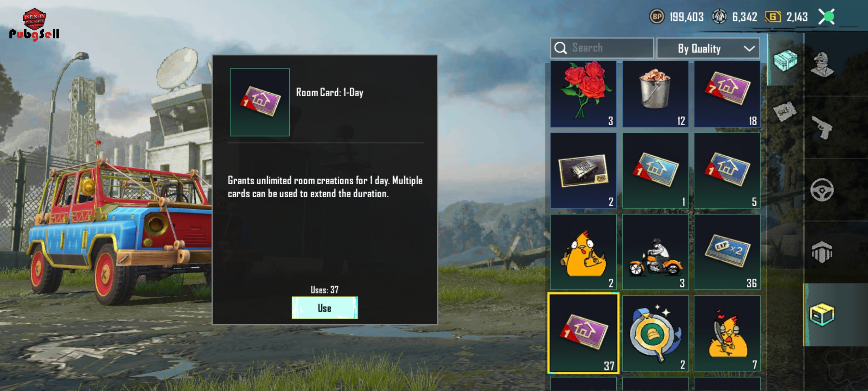This screenshot has width=868, height=391.
Task: Switch to the character outfit tab
Action: [822, 64]
